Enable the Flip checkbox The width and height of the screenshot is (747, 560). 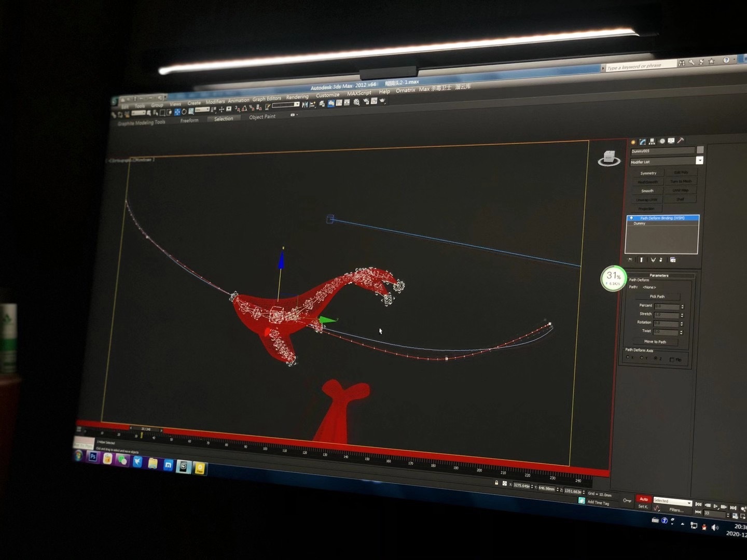(672, 359)
